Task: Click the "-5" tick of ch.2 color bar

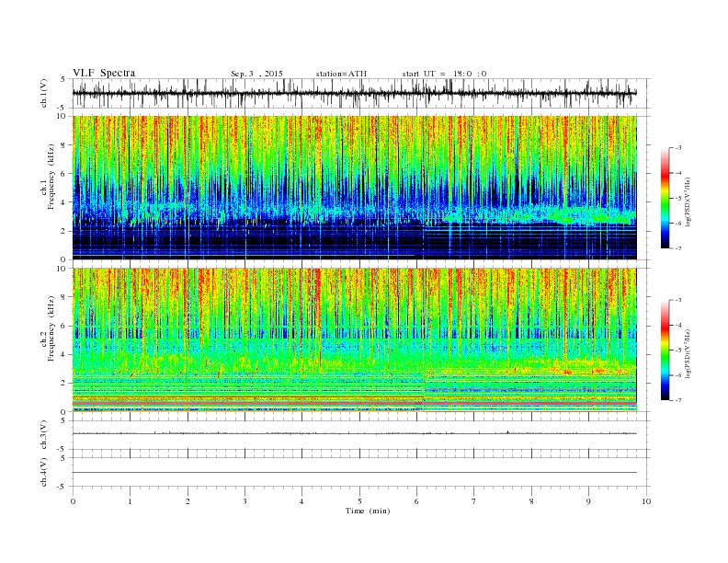Action: 677,350
